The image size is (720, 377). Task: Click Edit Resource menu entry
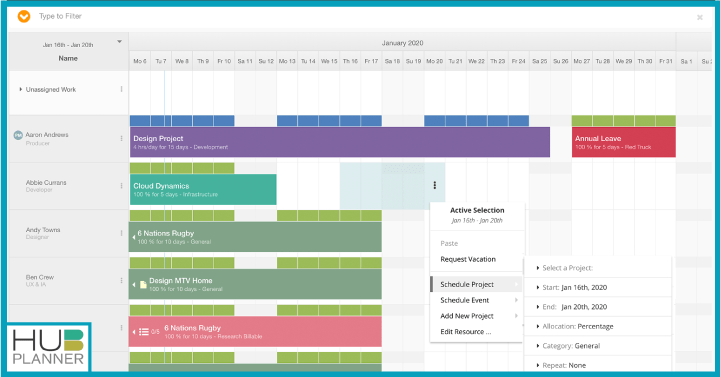(x=466, y=332)
